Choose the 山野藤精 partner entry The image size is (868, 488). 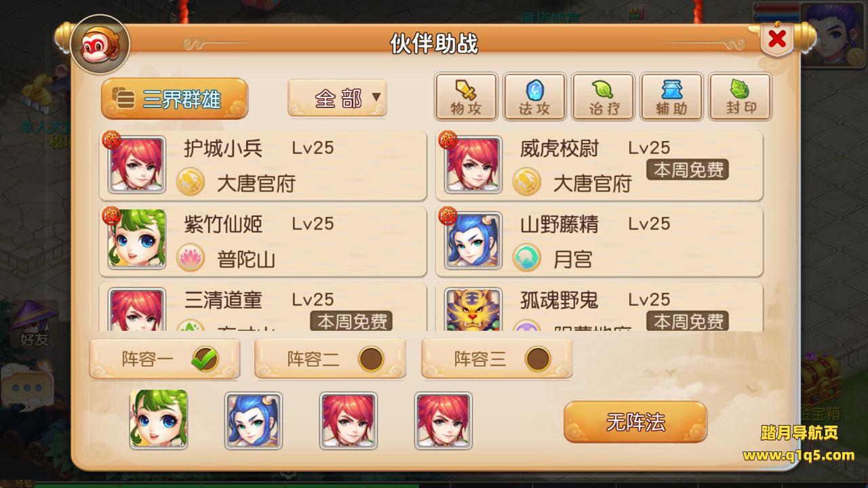pyautogui.click(x=599, y=241)
